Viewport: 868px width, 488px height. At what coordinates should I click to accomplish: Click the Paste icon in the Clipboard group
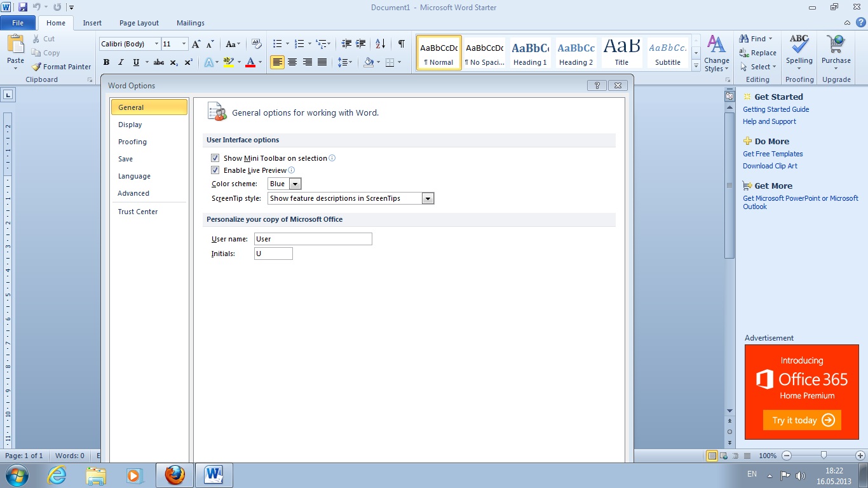pyautogui.click(x=15, y=44)
